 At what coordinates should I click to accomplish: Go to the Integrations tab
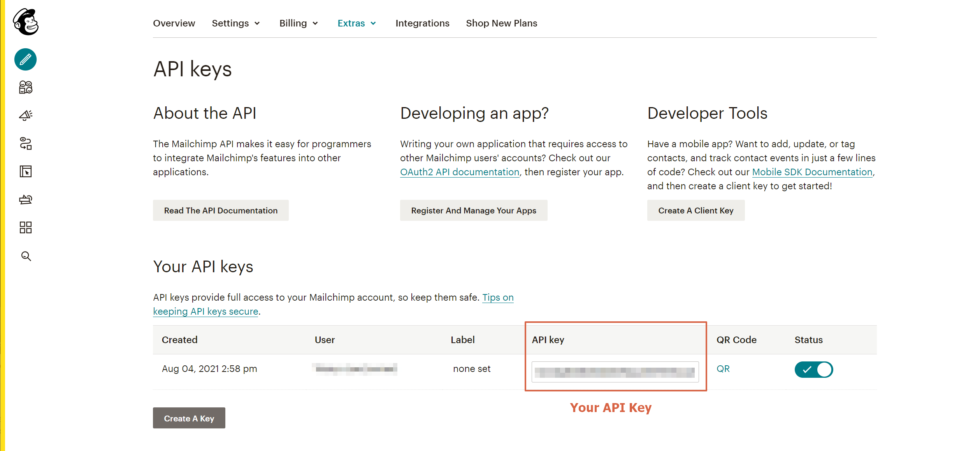point(422,23)
